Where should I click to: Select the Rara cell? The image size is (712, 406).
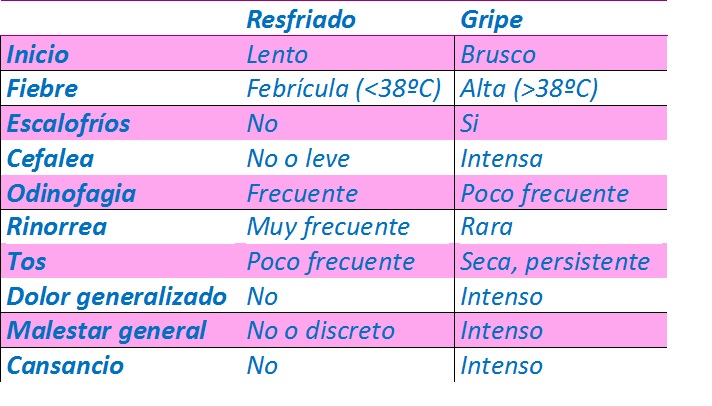pos(485,227)
